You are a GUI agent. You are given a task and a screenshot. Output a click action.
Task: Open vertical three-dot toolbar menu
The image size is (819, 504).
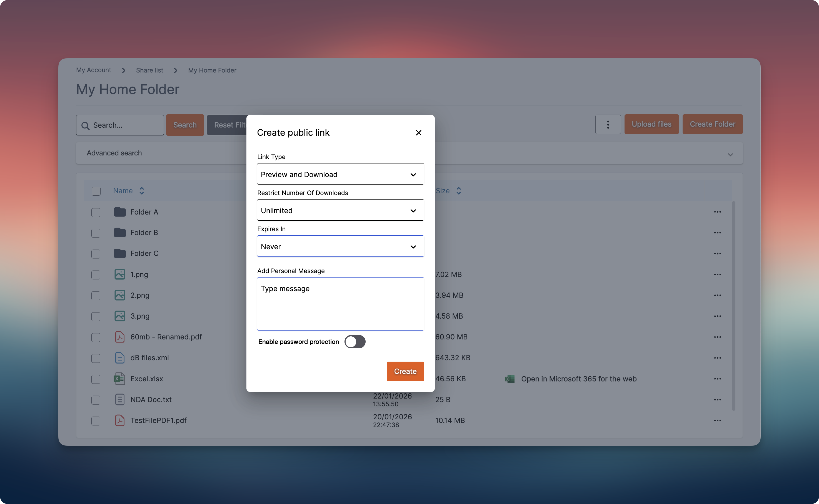[608, 124]
